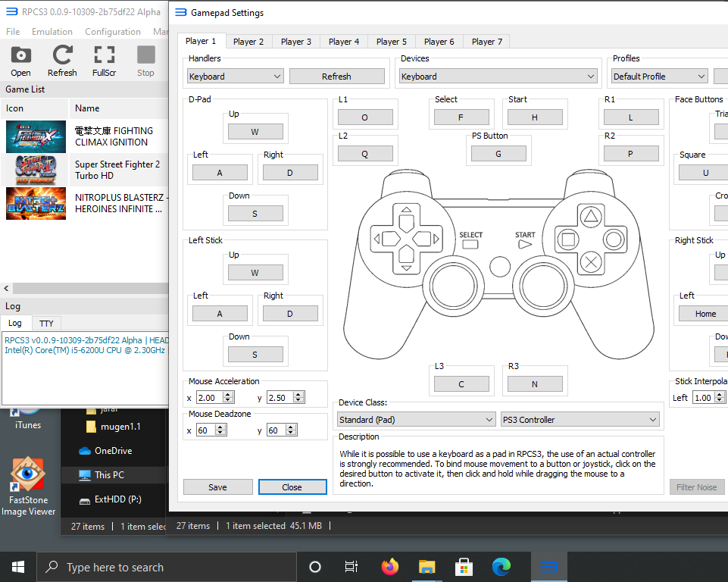Rebind the Start button mapped to H
This screenshot has height=582, width=728.
click(x=535, y=117)
